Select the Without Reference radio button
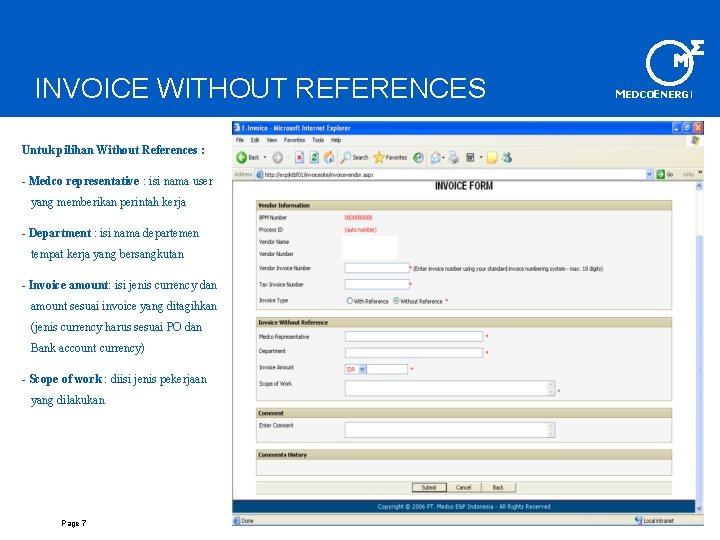720x540 pixels. (396, 301)
